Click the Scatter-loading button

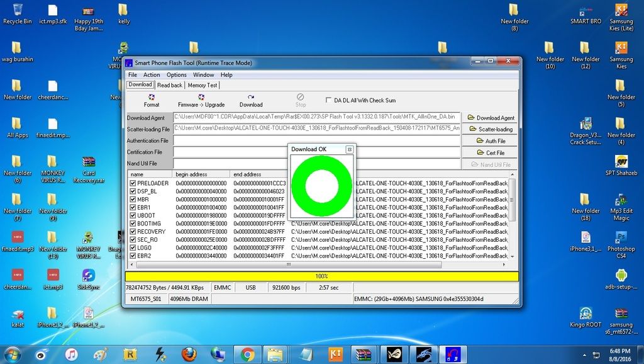click(x=490, y=129)
